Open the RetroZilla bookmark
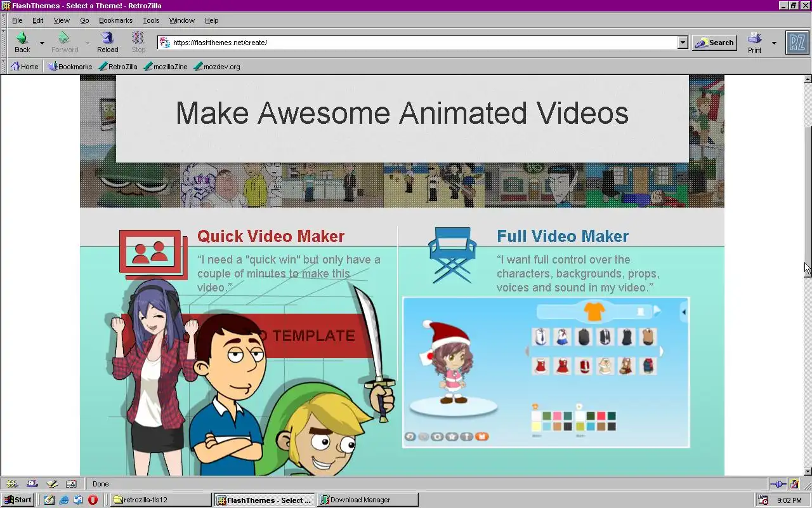812x508 pixels. point(118,67)
